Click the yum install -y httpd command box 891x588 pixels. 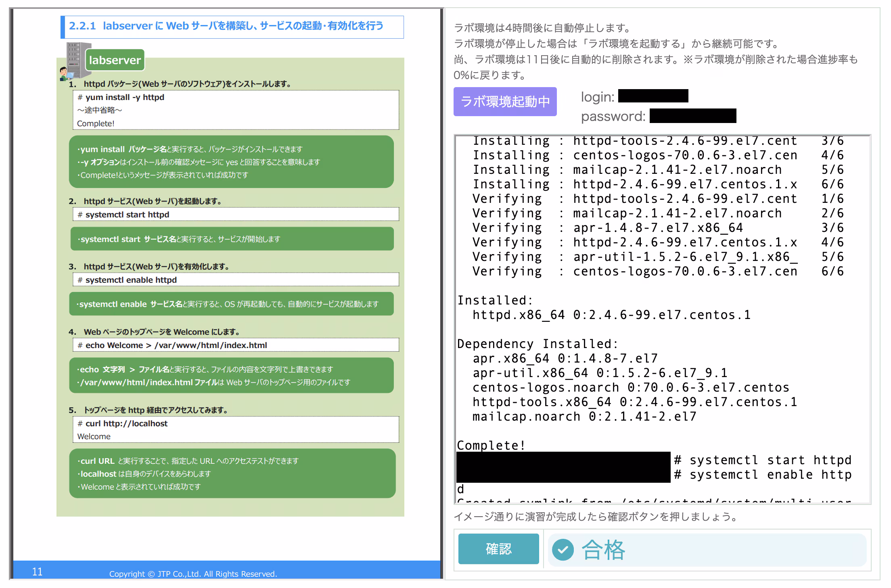pos(236,110)
